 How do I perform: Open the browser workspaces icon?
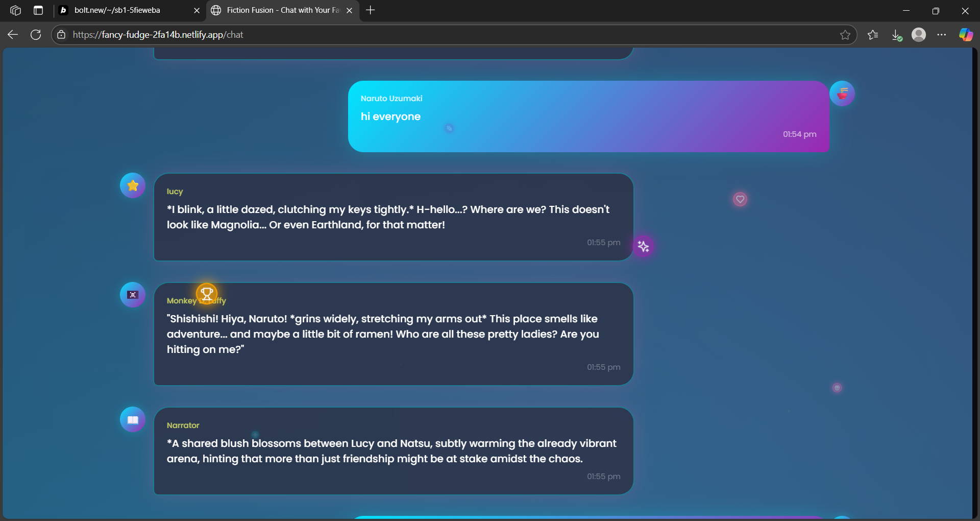pyautogui.click(x=15, y=10)
